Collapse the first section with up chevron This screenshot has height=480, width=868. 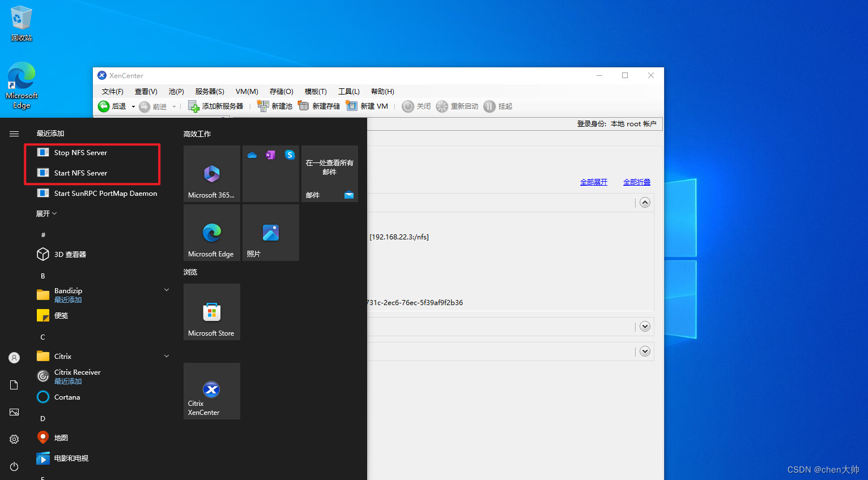point(645,203)
